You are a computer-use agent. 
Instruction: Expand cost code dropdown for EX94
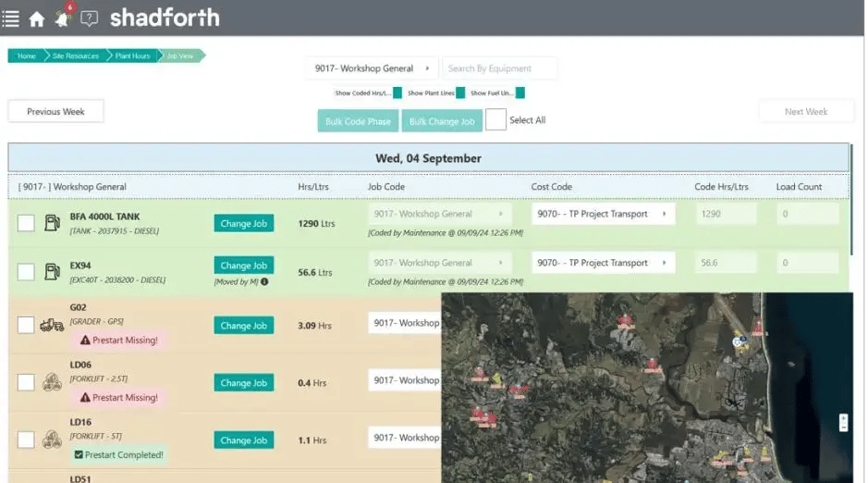tap(603, 263)
